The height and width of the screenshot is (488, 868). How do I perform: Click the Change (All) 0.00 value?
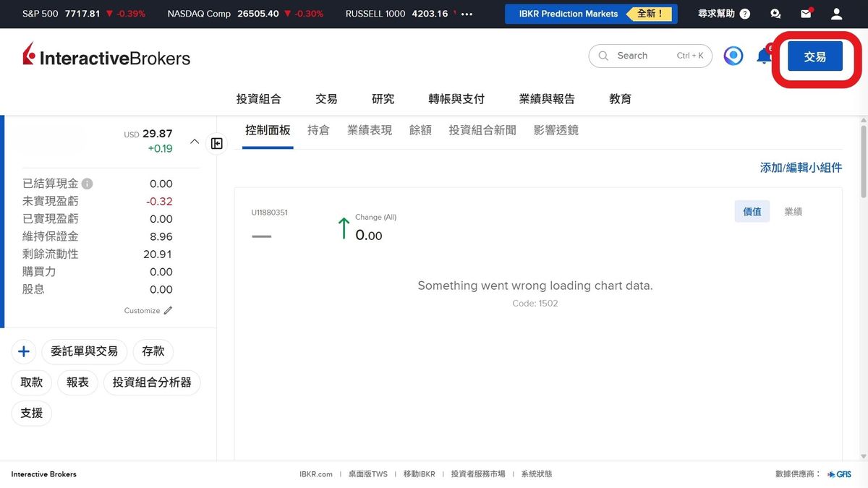(x=369, y=236)
